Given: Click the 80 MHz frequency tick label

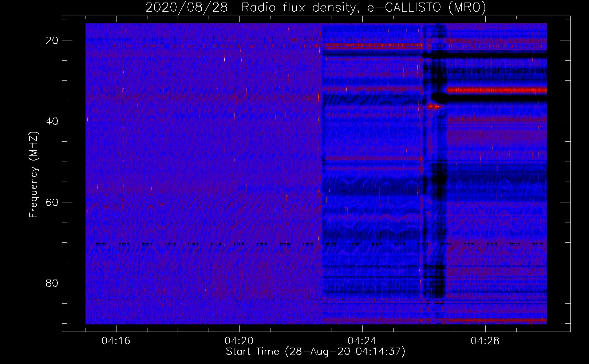Looking at the screenshot, I should [x=52, y=283].
